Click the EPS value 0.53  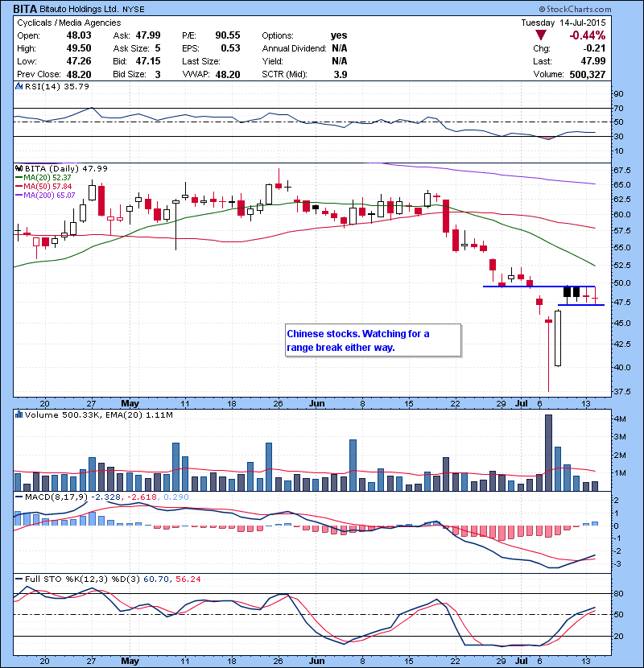(x=230, y=48)
